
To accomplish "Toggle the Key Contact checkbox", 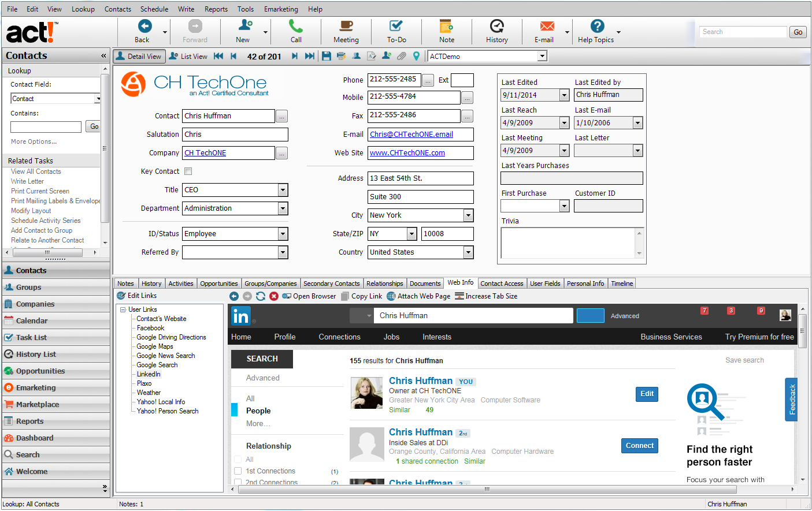I will (x=188, y=171).
